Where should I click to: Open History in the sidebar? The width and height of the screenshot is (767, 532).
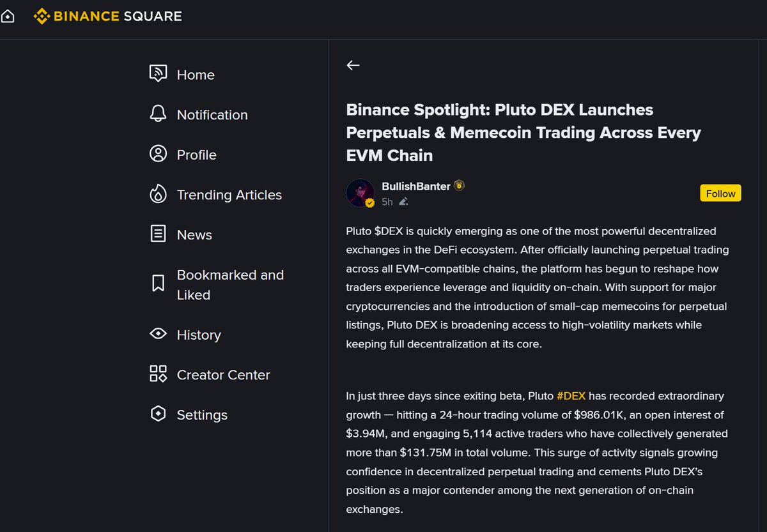[x=199, y=335]
